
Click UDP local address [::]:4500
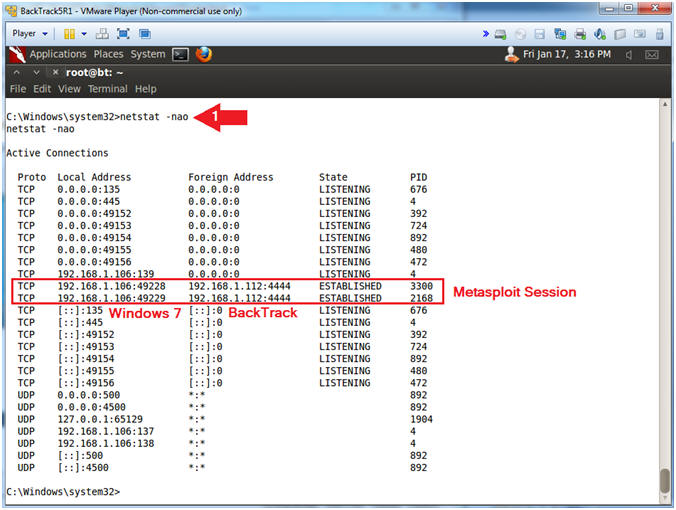tap(83, 467)
